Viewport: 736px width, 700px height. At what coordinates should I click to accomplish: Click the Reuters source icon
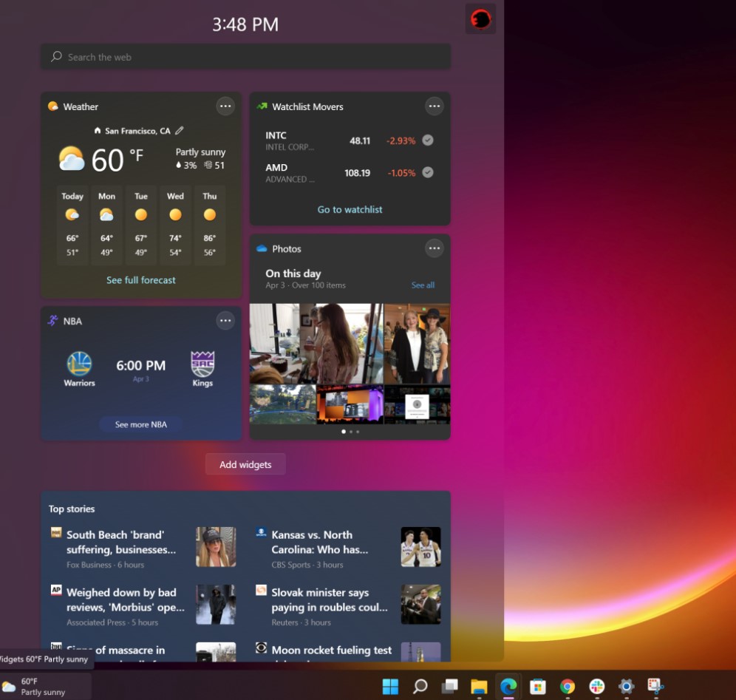point(261,590)
